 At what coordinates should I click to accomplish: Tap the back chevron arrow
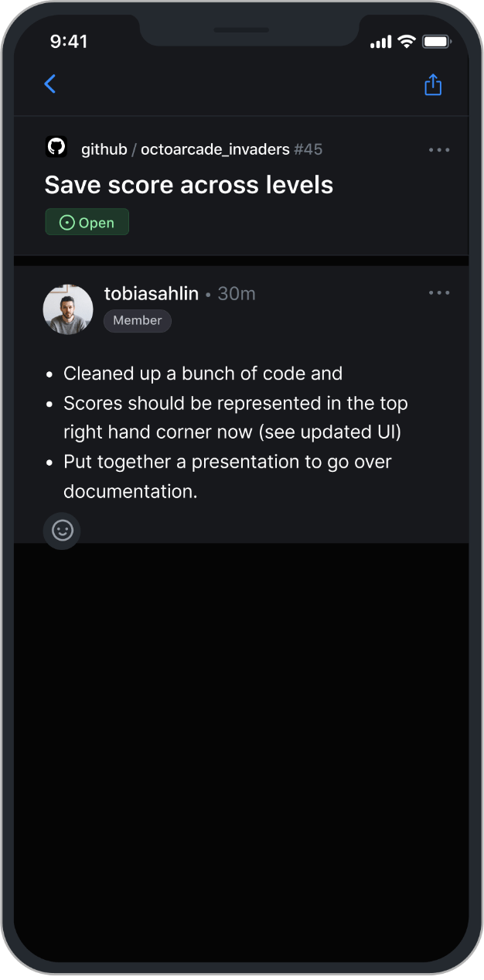50,84
